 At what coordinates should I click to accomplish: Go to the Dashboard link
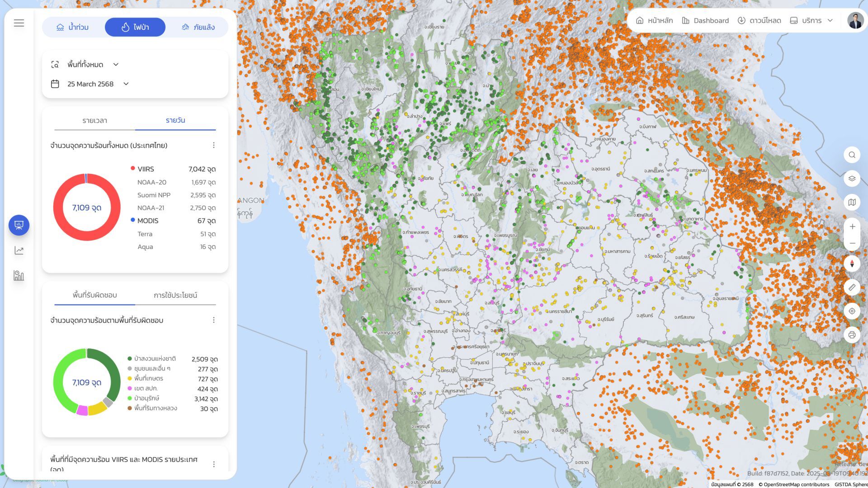click(705, 20)
